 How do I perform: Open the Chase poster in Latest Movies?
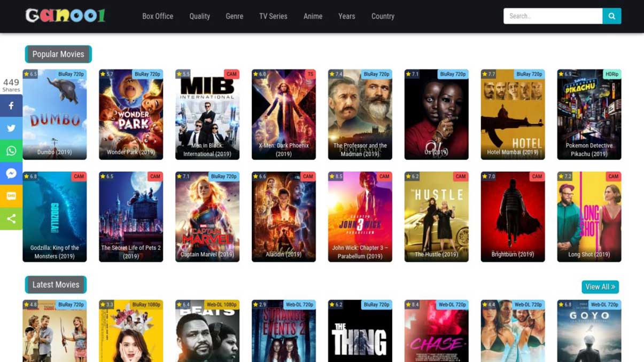437,331
